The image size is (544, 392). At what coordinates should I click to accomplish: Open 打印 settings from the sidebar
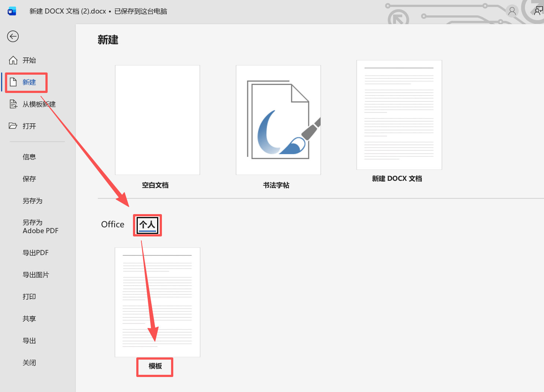click(x=29, y=296)
